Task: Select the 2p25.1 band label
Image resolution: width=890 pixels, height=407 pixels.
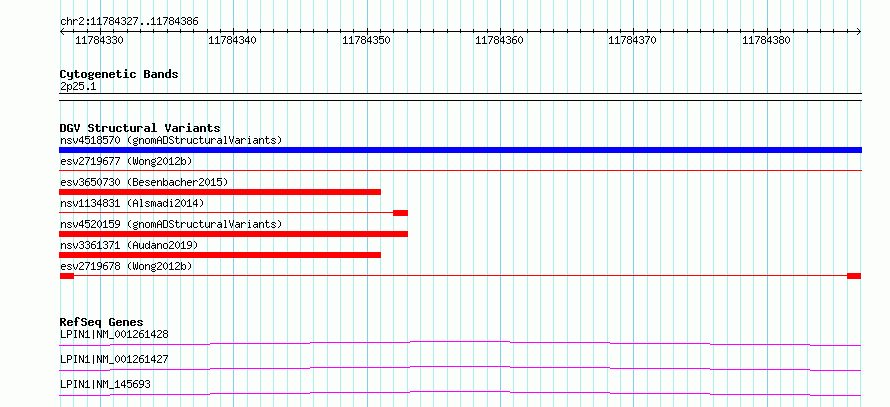Action: pos(78,87)
